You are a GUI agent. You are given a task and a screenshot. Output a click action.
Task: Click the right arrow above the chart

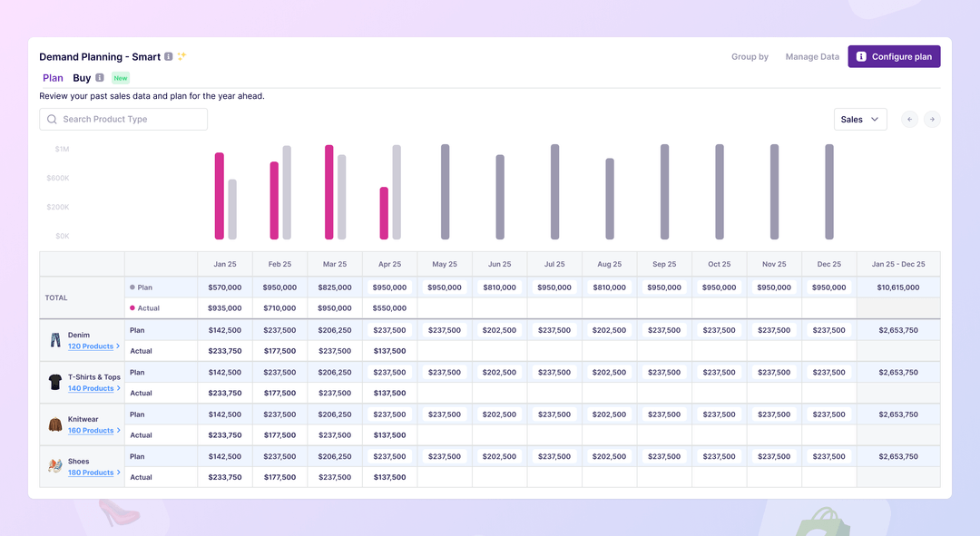(932, 119)
